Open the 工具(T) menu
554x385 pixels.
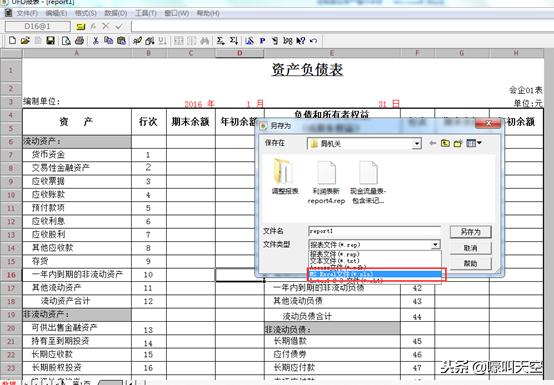pyautogui.click(x=146, y=13)
